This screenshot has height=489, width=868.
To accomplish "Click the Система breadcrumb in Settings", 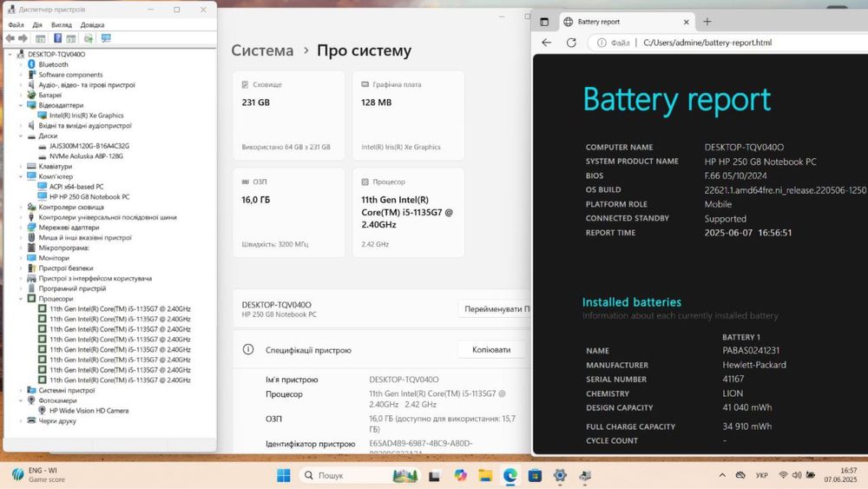I will pyautogui.click(x=262, y=50).
